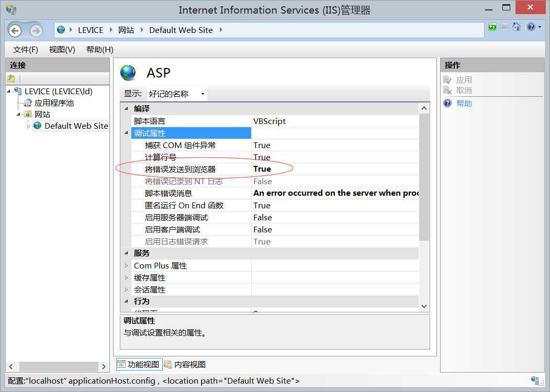Click connections panel scroll right arrow

(104, 366)
